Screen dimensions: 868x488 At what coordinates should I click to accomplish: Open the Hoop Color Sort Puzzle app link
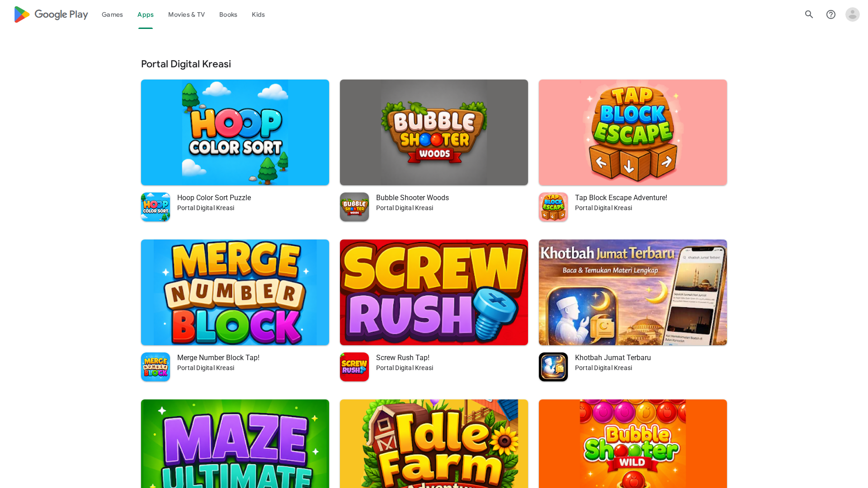[x=214, y=197]
